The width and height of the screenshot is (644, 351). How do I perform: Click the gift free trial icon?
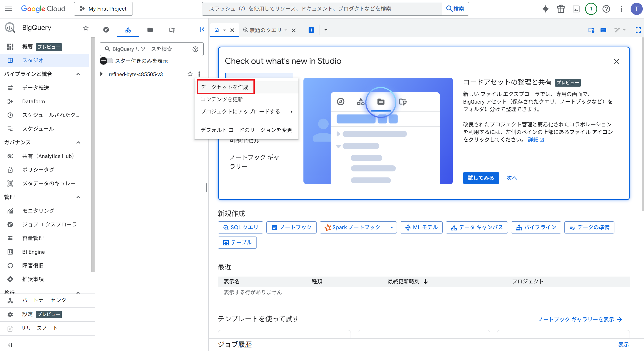[561, 9]
